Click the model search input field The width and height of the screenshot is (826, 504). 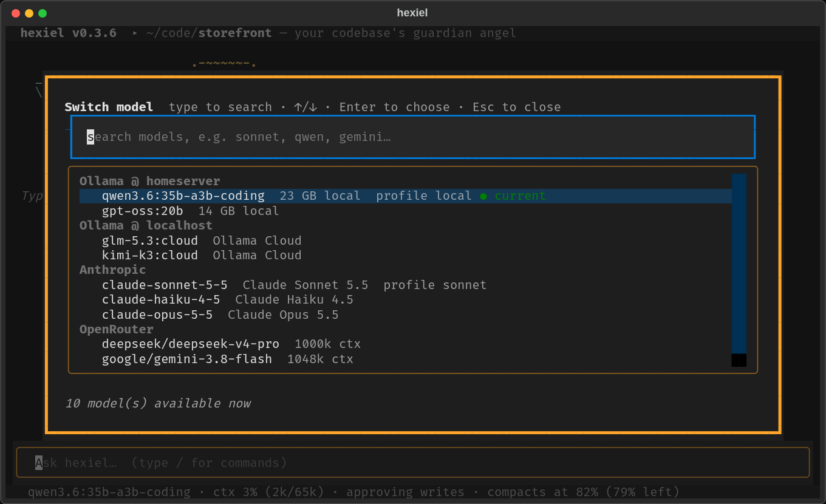413,137
